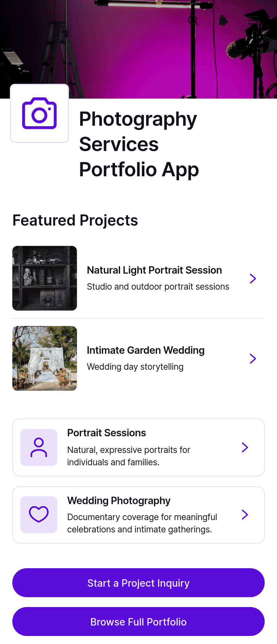Open the black-and-white shelf thumbnail
Screen dimensions: 277x644
coord(45,278)
